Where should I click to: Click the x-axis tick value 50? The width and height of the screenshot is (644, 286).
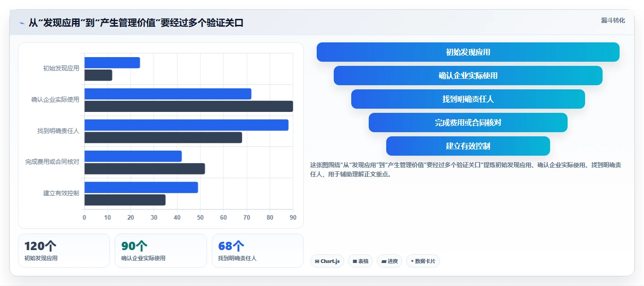pos(200,217)
